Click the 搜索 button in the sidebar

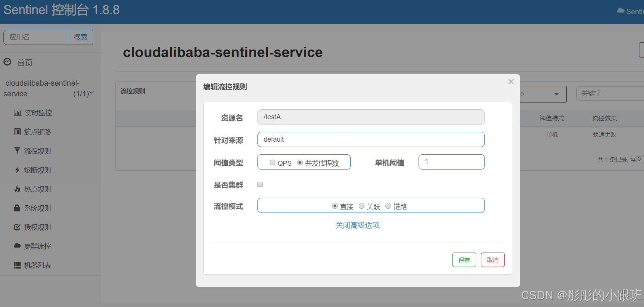[80, 37]
